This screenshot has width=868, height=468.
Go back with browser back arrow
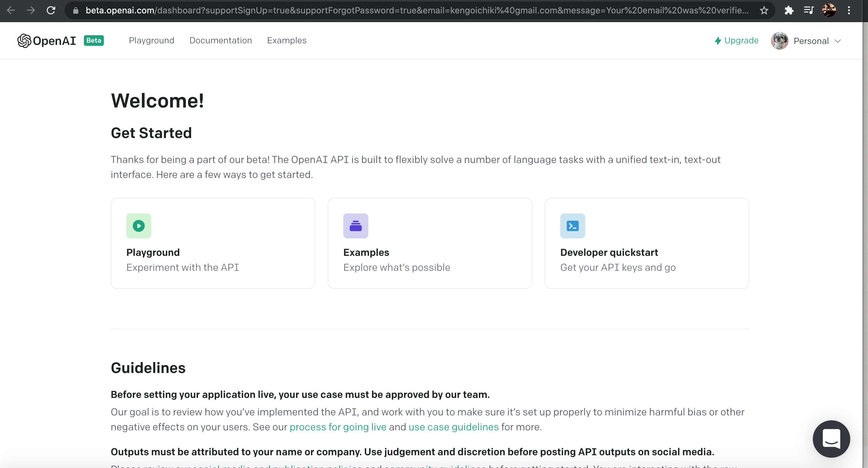(11, 10)
